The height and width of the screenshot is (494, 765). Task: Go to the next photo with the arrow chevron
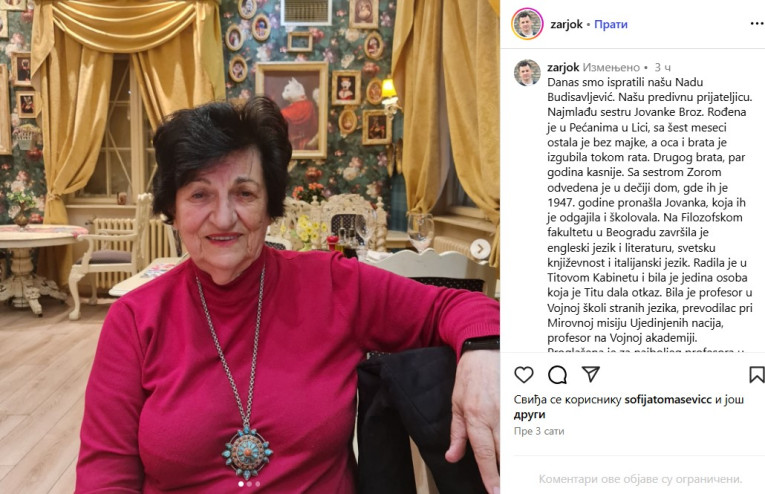(x=480, y=249)
